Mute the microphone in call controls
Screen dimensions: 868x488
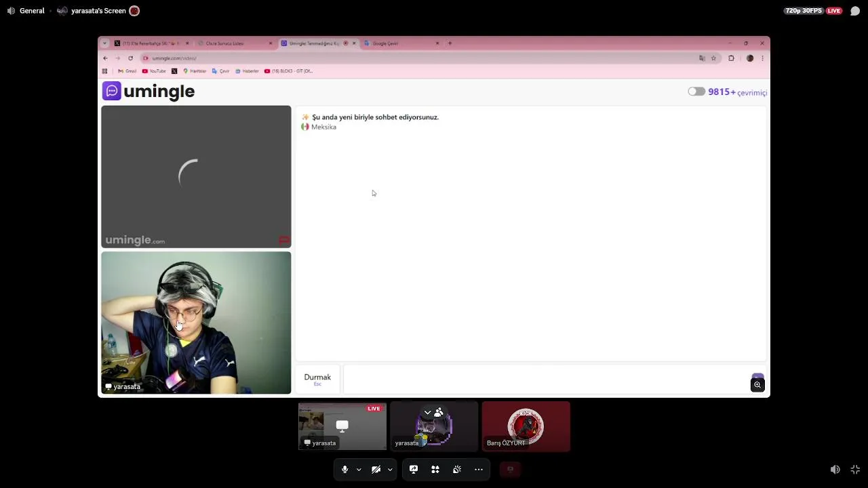(344, 469)
